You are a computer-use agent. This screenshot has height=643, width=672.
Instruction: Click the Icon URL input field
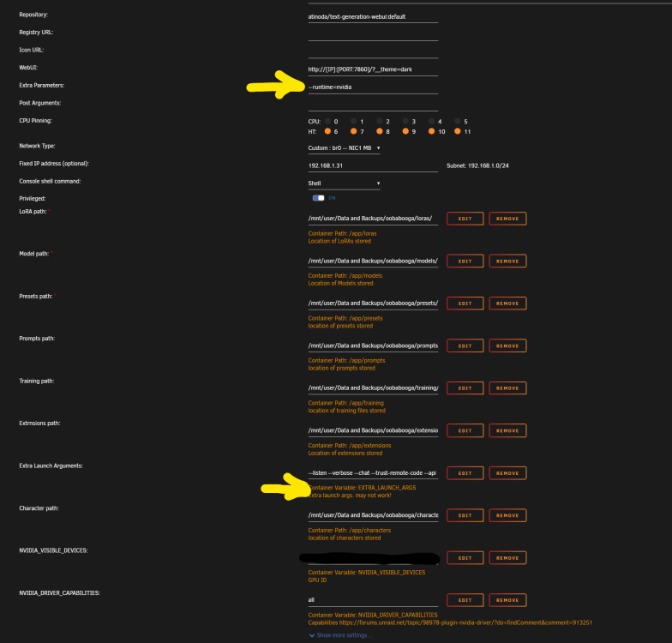[x=373, y=52]
